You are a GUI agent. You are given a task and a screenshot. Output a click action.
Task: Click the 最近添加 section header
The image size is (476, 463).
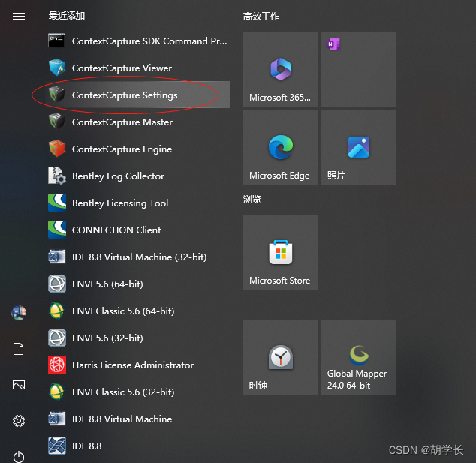point(67,16)
